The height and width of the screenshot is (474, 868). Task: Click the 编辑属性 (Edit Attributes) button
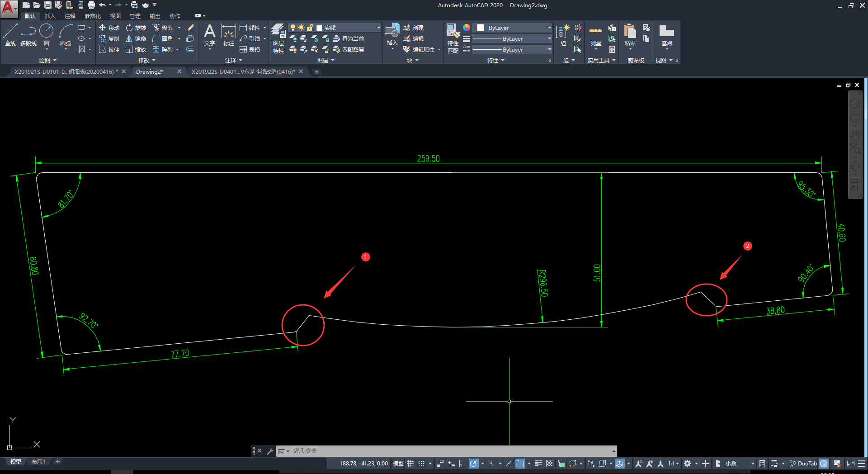419,49
